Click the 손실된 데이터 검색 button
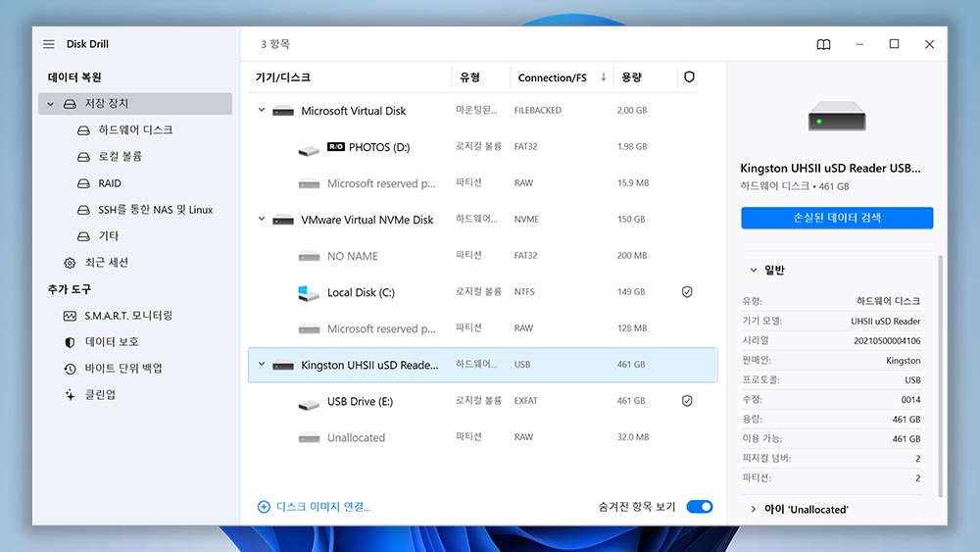Screen dimensions: 980x552 tap(837, 218)
